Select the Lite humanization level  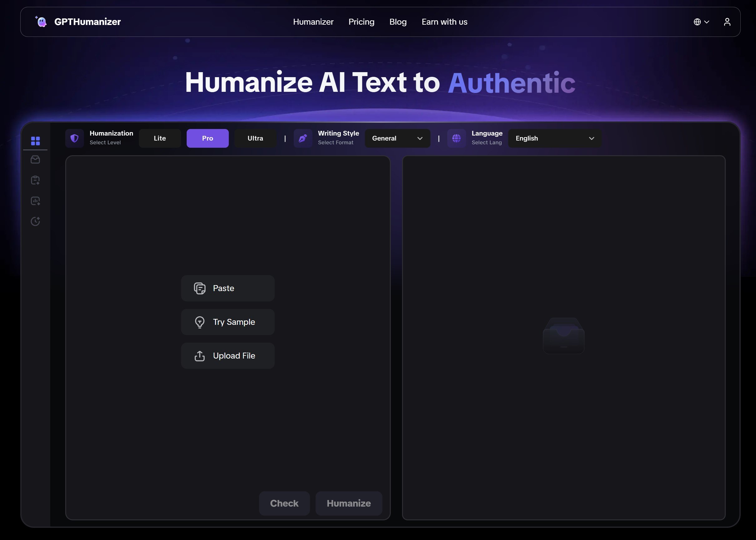point(160,138)
